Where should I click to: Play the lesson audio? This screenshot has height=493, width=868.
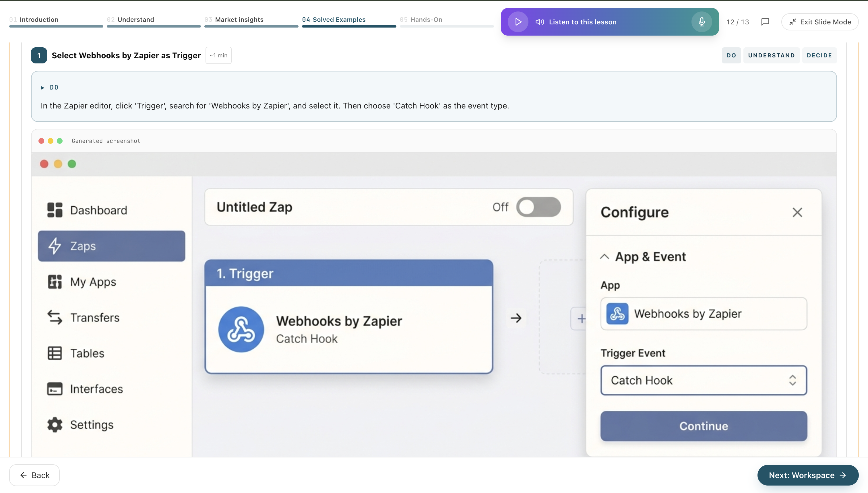click(x=518, y=22)
